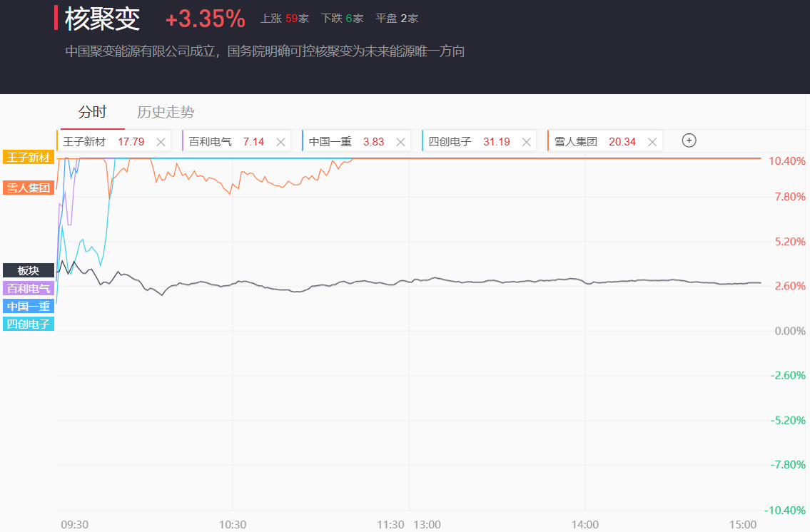Click the 核聚变 sector title

click(x=102, y=19)
